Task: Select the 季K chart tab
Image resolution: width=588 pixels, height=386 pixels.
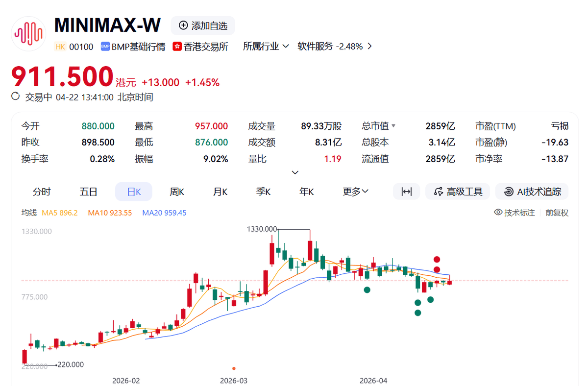Action: pyautogui.click(x=263, y=192)
